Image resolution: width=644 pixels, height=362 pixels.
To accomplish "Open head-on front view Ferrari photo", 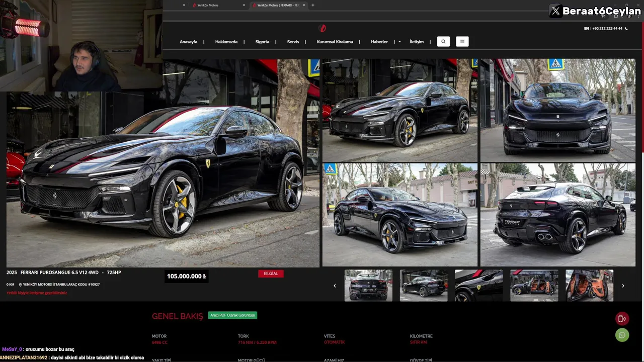I will [558, 110].
